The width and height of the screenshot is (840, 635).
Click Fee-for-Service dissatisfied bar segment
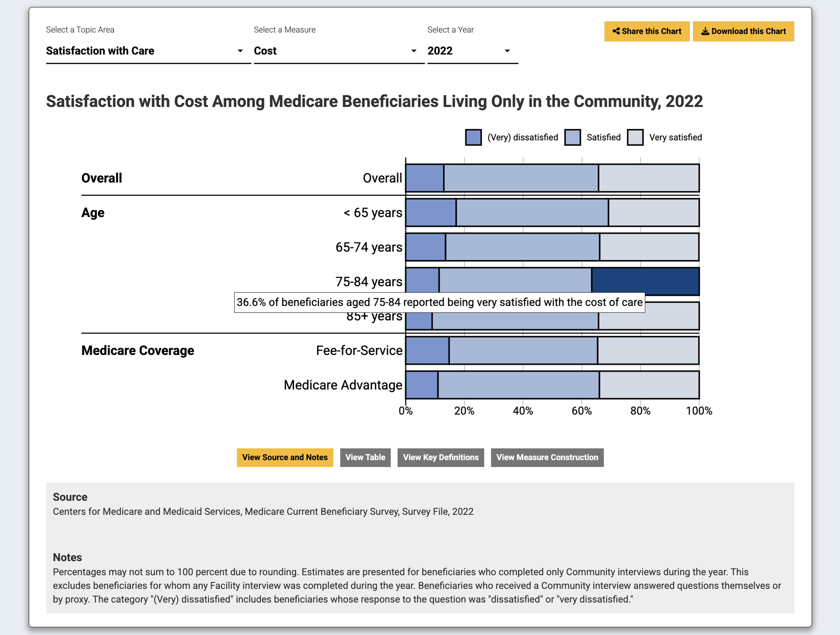(427, 350)
